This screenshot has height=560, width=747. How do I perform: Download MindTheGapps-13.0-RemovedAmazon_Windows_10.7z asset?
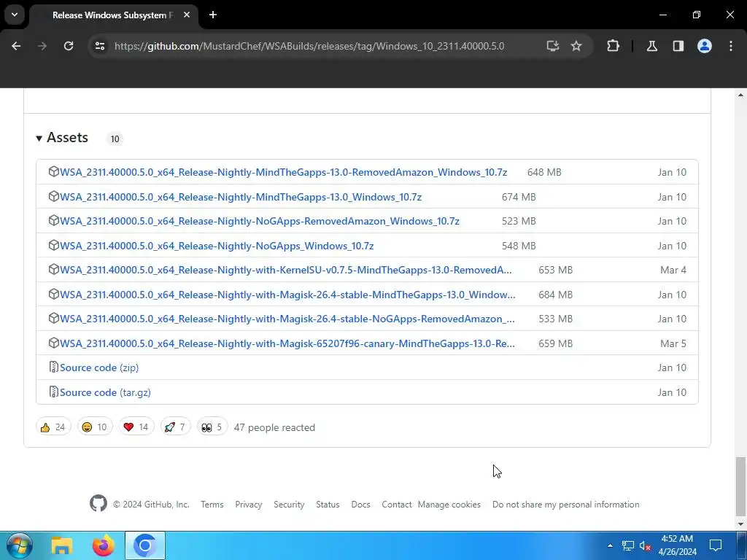284,172
